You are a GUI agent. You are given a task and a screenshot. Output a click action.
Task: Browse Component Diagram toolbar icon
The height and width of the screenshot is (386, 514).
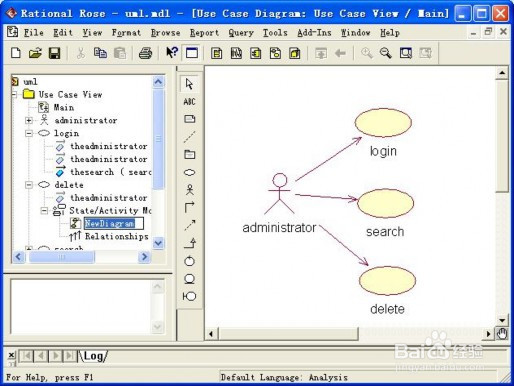coord(256,53)
